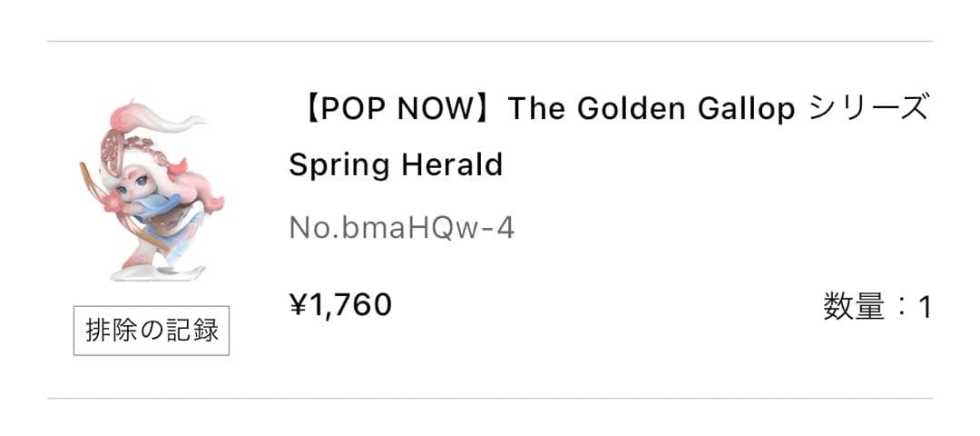Click the 排除の記録 button
This screenshot has width=980, height=436.
[x=152, y=331]
